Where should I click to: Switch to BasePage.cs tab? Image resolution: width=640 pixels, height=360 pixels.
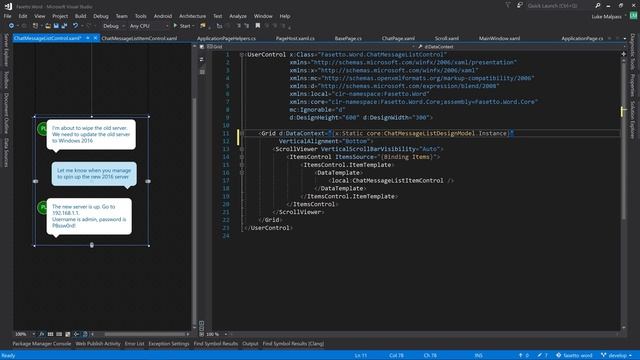[x=348, y=38]
